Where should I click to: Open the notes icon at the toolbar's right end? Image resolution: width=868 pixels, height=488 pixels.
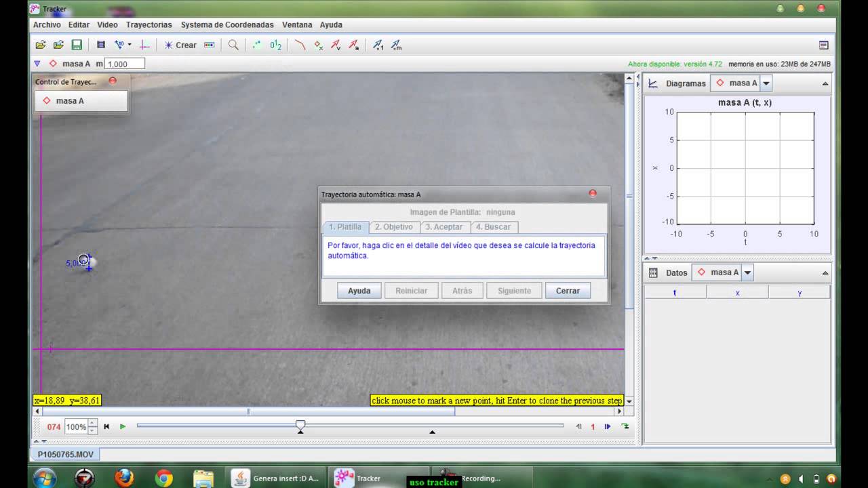point(824,45)
